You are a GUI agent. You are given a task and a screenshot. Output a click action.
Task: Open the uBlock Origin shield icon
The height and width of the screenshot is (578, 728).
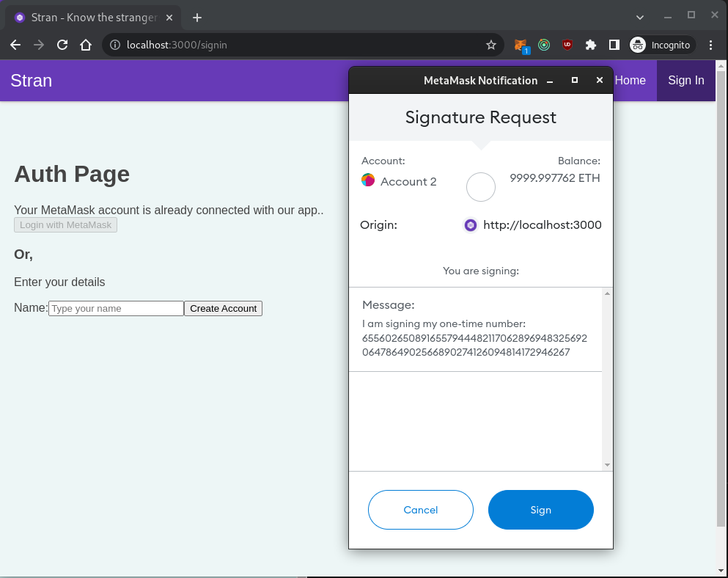tap(567, 45)
